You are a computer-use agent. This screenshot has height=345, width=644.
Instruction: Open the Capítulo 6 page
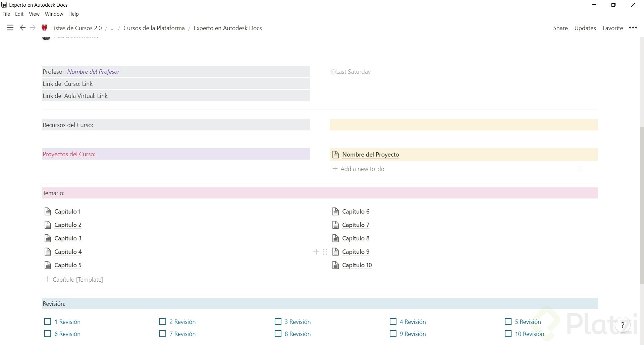pyautogui.click(x=356, y=212)
